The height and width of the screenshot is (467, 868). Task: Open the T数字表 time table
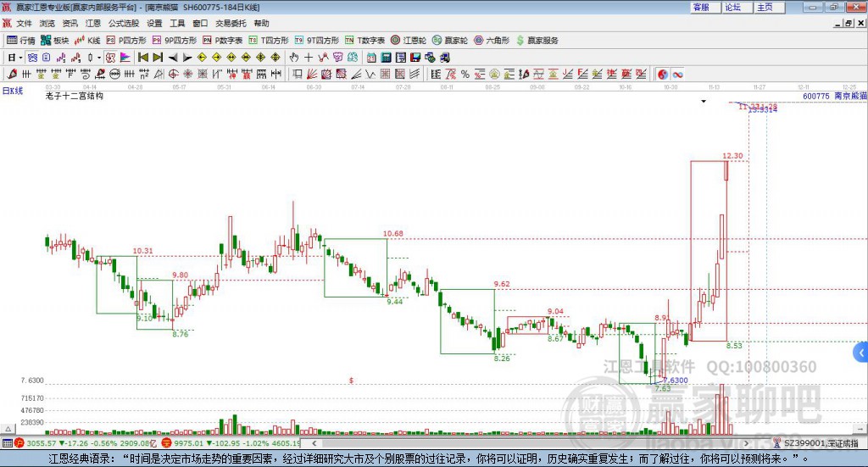click(x=364, y=41)
